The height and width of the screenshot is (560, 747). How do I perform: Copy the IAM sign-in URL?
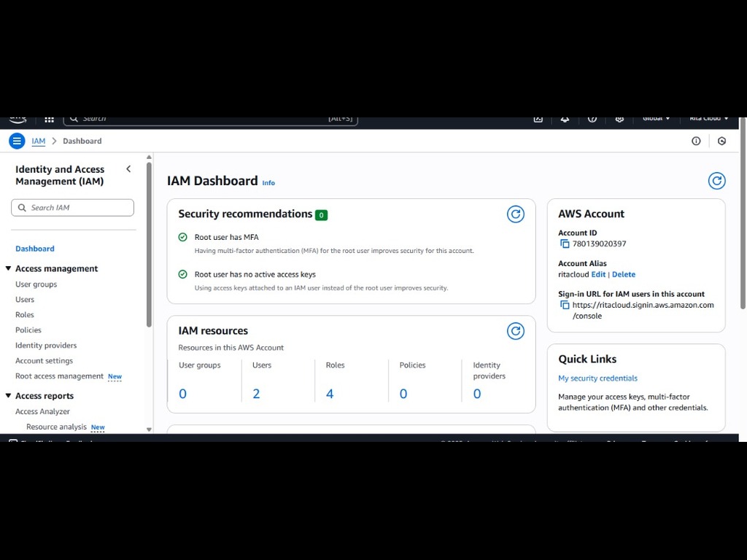(565, 305)
